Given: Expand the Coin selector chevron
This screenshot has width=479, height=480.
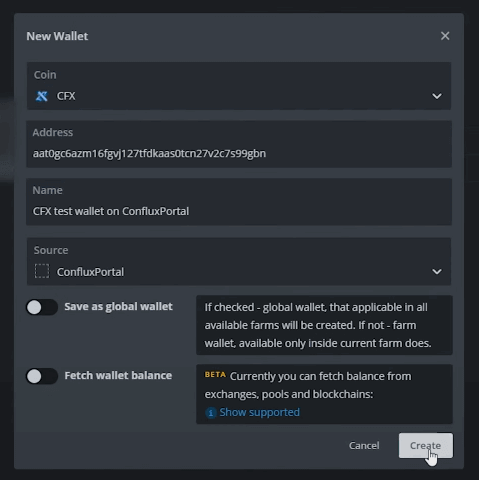Looking at the screenshot, I should [x=437, y=96].
